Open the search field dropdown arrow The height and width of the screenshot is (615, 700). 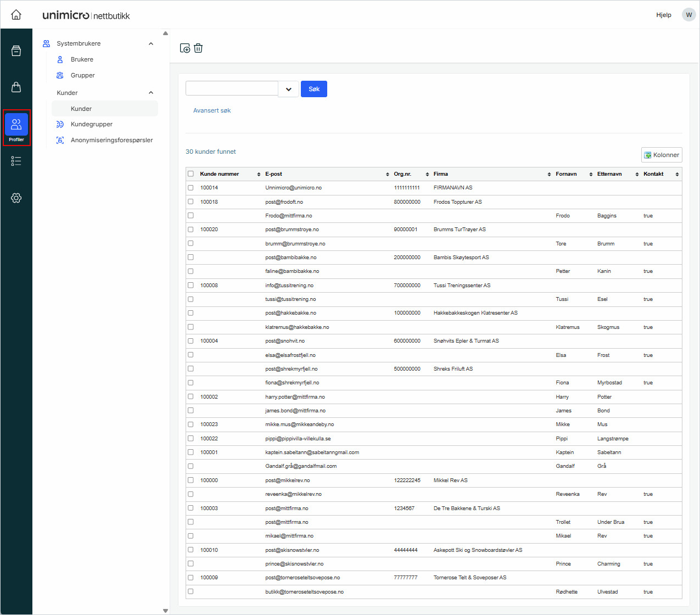(288, 89)
